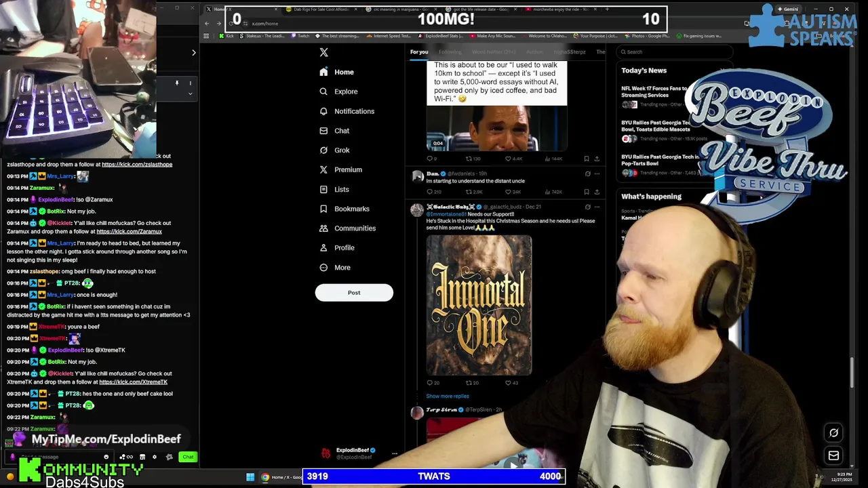The width and height of the screenshot is (868, 488).
Task: Click the Bookmarks icon in sidebar
Action: pyautogui.click(x=323, y=209)
